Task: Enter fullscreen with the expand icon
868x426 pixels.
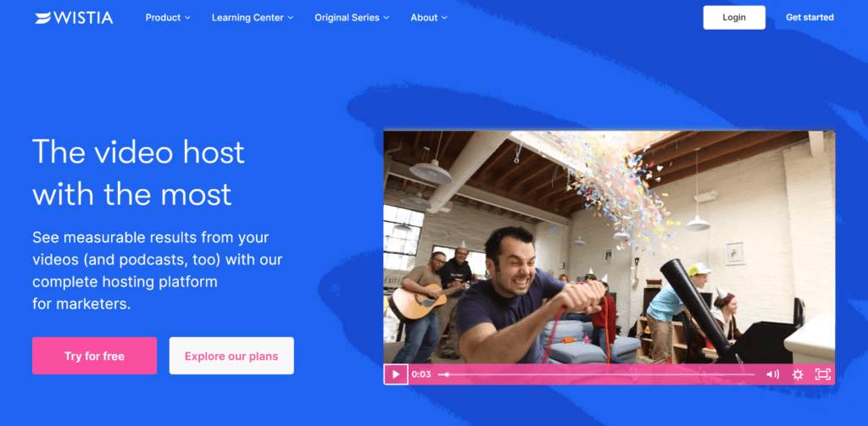Action: (x=823, y=374)
